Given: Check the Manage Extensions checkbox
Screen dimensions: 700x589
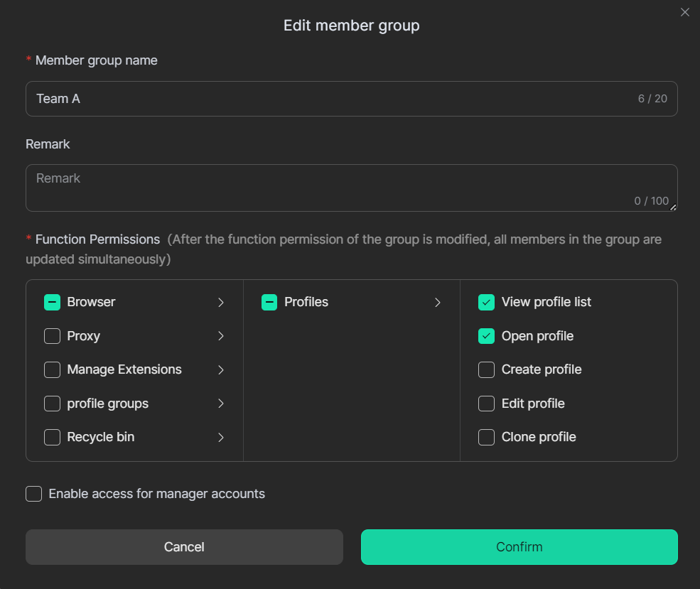Looking at the screenshot, I should pos(52,369).
